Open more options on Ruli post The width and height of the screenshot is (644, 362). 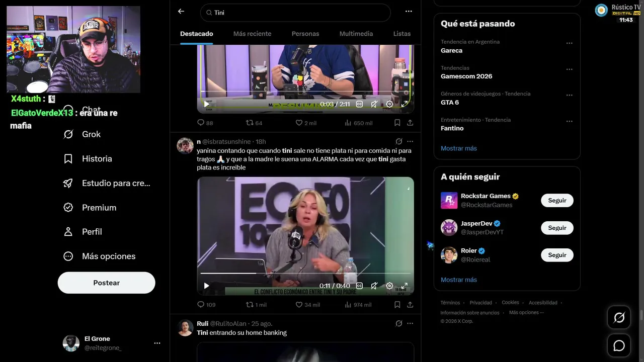[x=410, y=323]
